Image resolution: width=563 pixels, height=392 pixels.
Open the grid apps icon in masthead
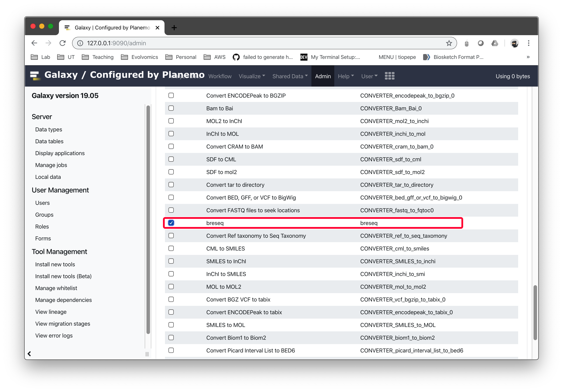click(389, 76)
